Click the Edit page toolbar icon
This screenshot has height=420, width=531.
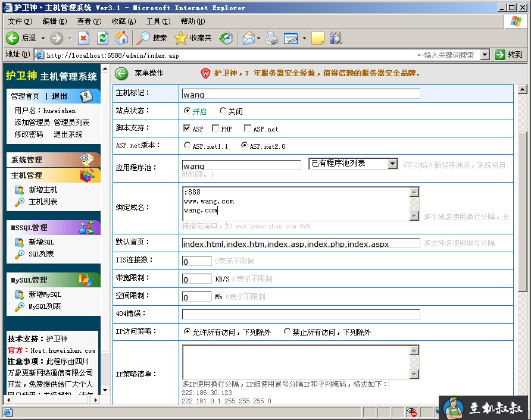click(x=291, y=38)
